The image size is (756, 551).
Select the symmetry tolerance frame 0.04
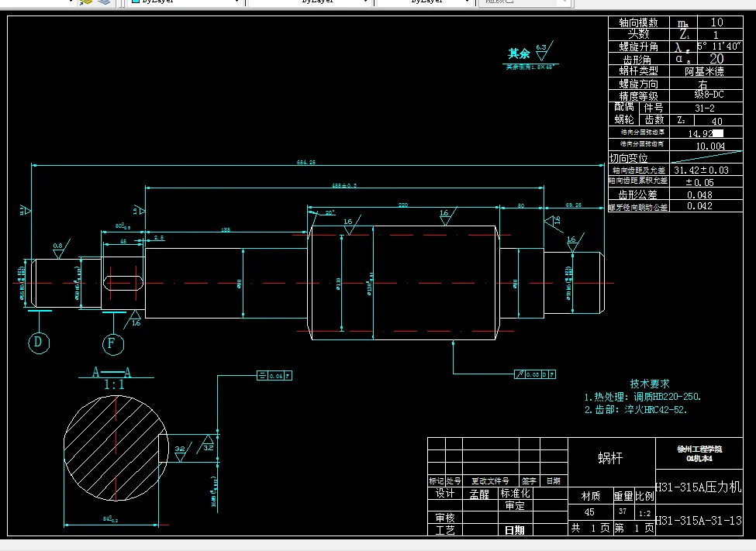[274, 376]
